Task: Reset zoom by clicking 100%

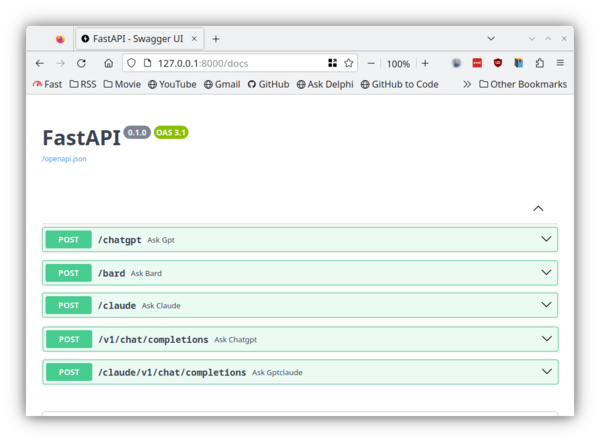Action: (x=398, y=64)
